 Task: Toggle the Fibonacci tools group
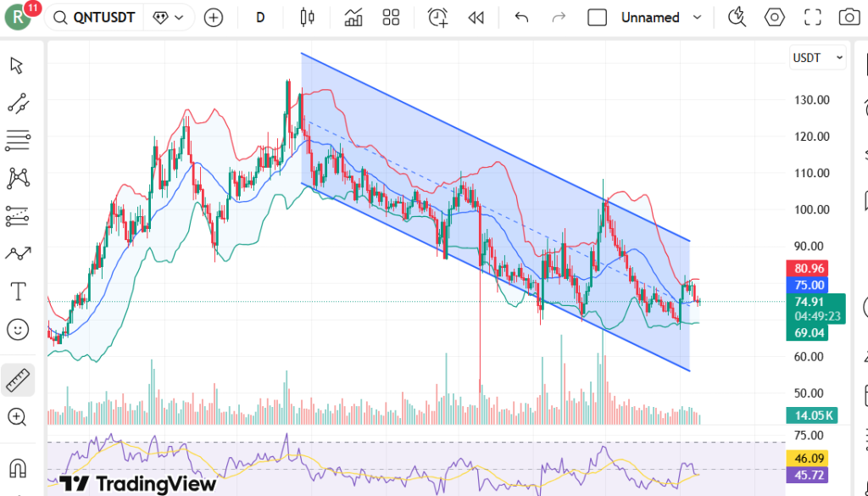(18, 140)
